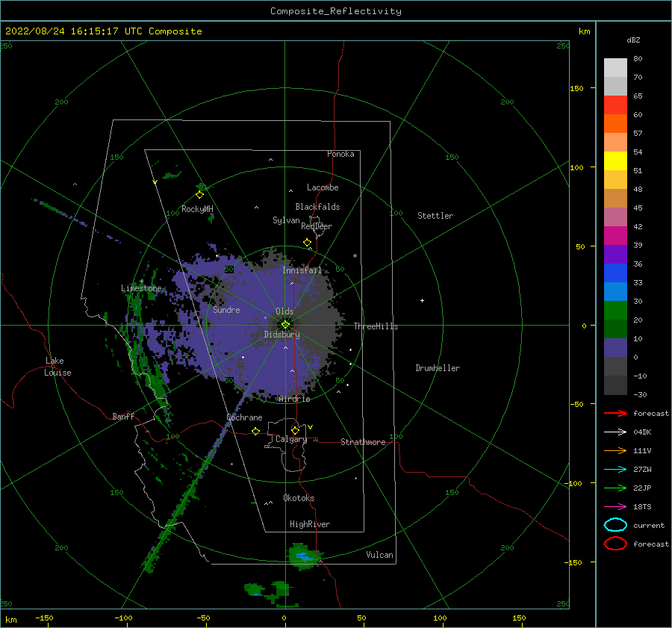Click the dBZ legend heading
Viewport: 672px width, 628px height.
coord(633,40)
